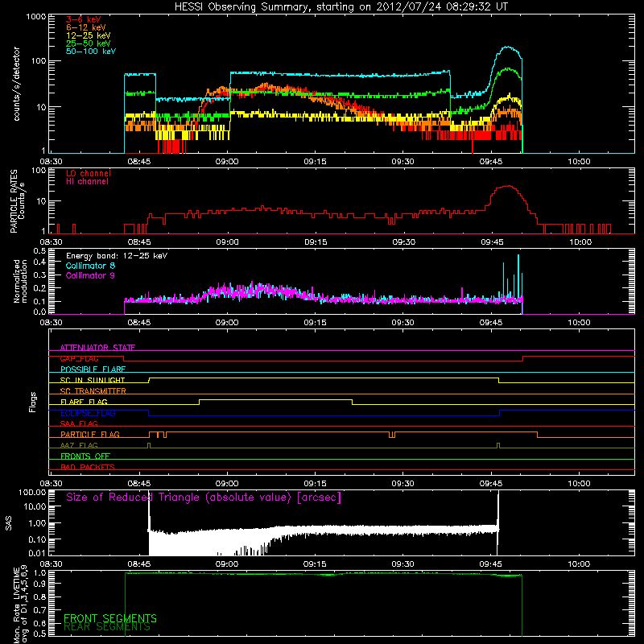Click the 09:15 time label under the counts panel
The height and width of the screenshot is (644, 644).
click(315, 162)
